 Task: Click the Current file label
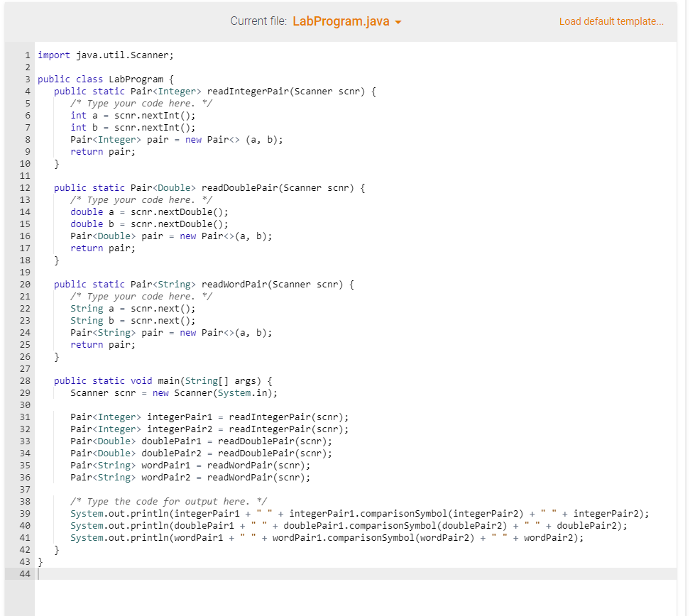pos(258,21)
